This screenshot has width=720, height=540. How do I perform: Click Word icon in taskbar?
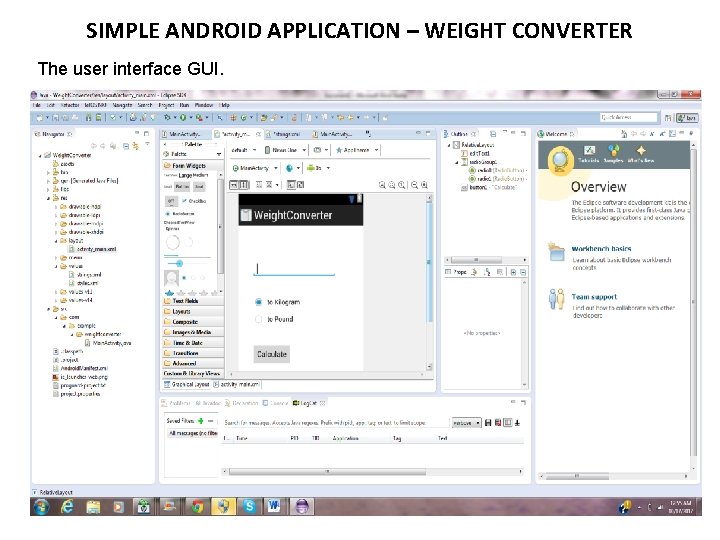[274, 506]
